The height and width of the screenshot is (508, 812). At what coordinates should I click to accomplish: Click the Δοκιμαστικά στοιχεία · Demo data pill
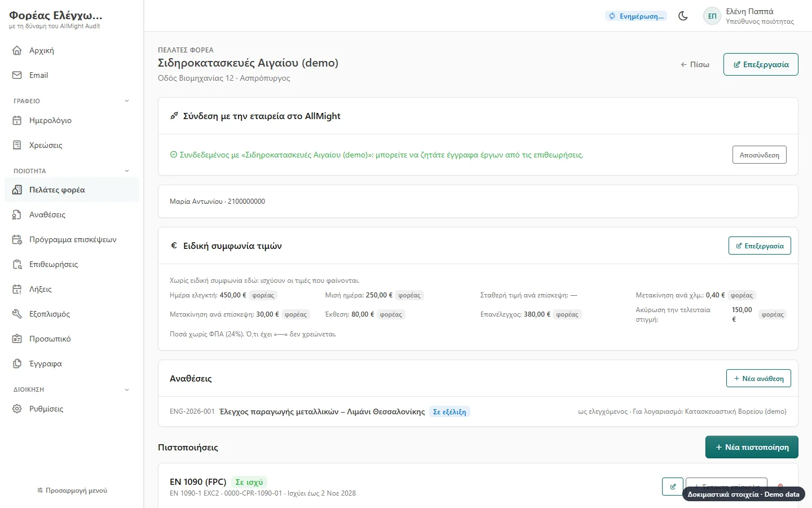click(x=743, y=494)
